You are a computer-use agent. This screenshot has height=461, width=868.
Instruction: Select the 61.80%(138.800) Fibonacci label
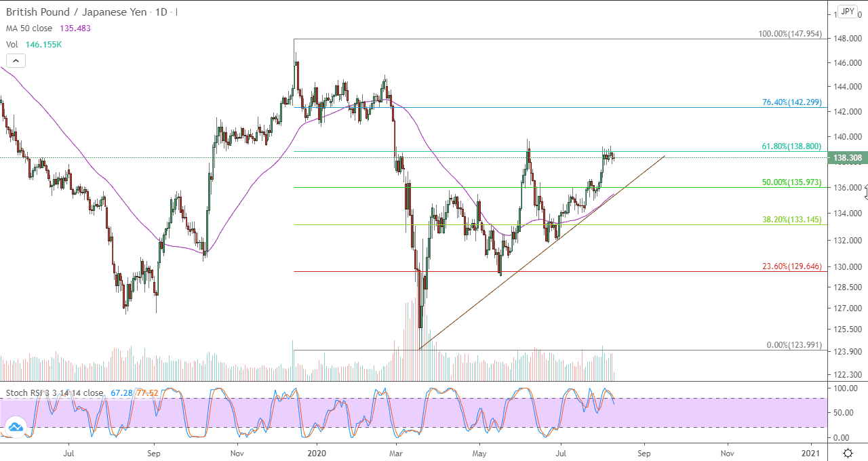tap(791, 146)
